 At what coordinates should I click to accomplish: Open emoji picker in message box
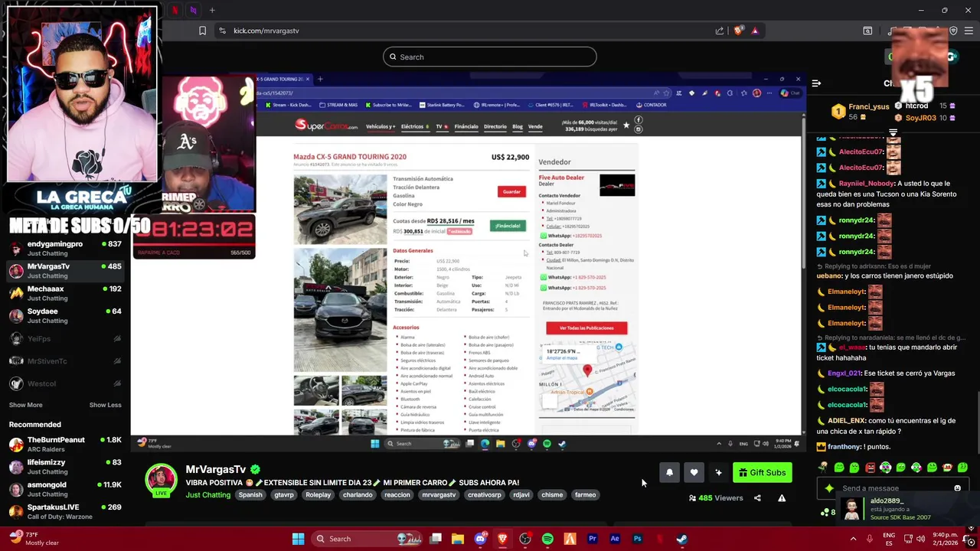pos(957,488)
